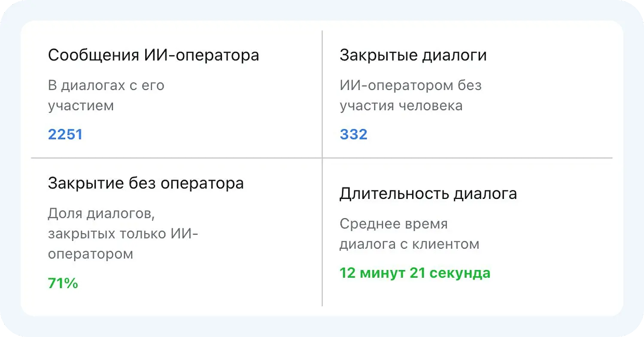Click the horizontal divider between the rows

172,158
